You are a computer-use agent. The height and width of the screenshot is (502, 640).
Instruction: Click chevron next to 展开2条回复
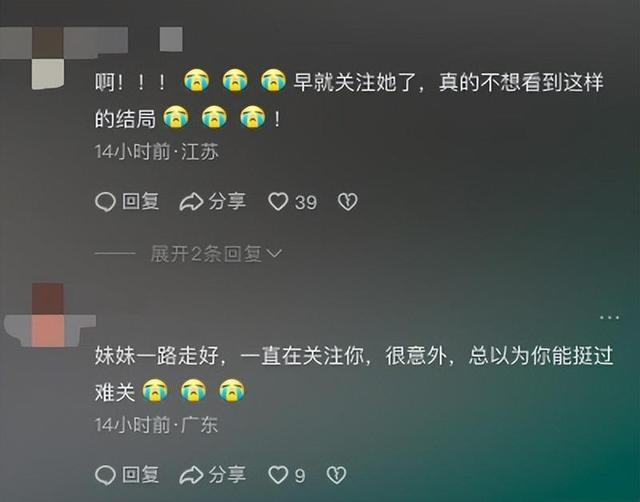pyautogui.click(x=274, y=254)
